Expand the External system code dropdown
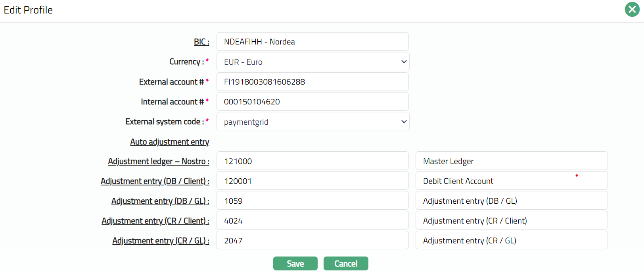 coord(312,122)
